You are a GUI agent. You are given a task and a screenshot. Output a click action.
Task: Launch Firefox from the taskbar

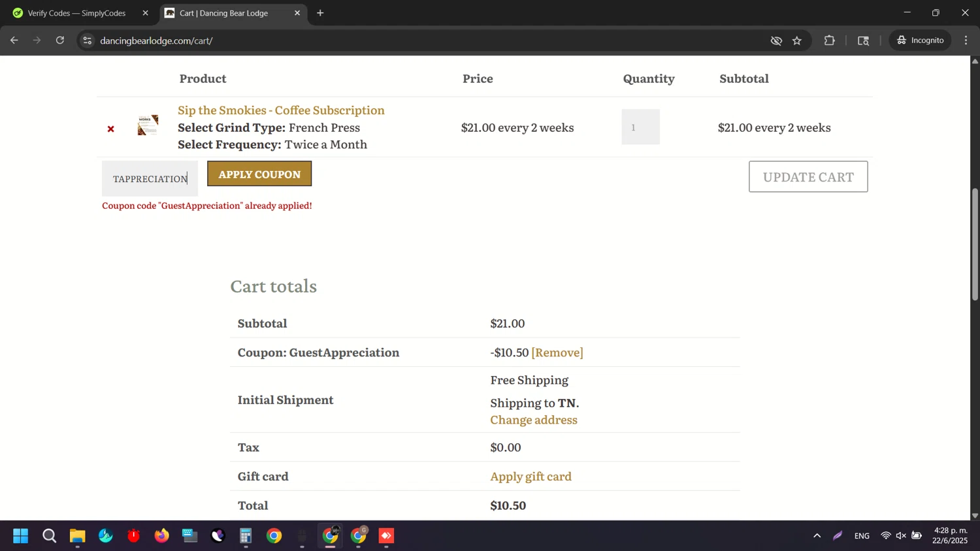(x=162, y=536)
